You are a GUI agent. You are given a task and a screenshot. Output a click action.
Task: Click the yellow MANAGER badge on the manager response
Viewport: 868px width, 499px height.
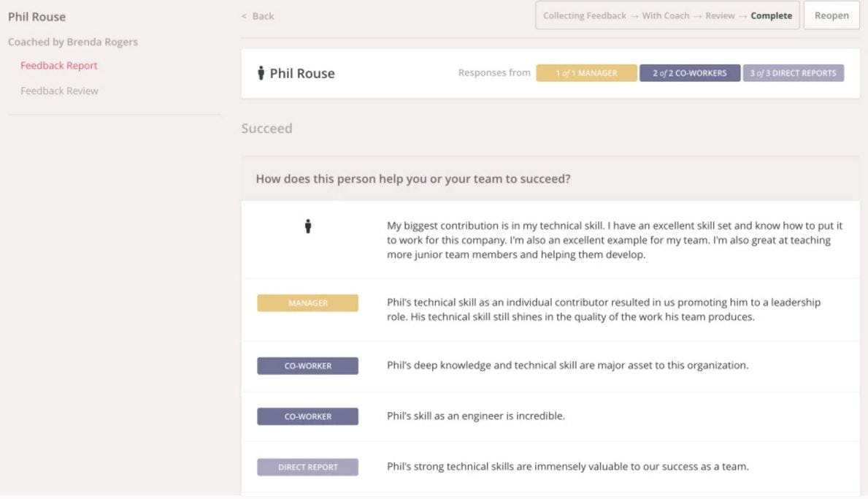307,302
